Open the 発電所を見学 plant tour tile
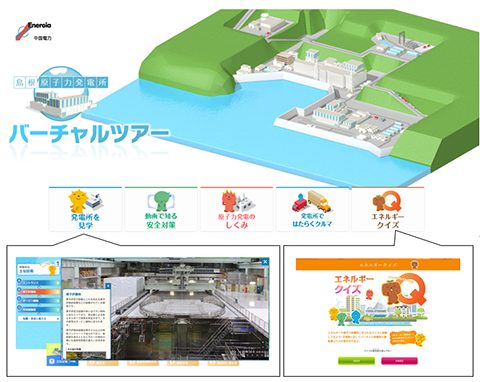Viewport: 480px width, 382px height. (85, 209)
